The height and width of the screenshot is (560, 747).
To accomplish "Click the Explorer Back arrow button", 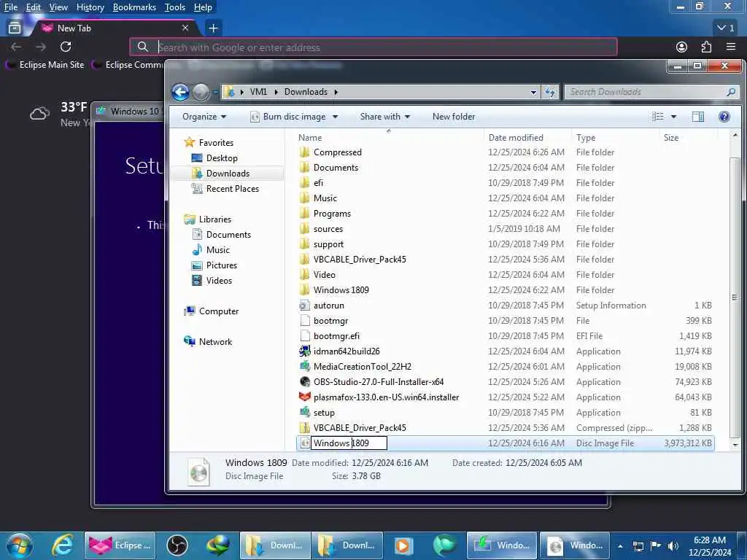I will [x=181, y=92].
